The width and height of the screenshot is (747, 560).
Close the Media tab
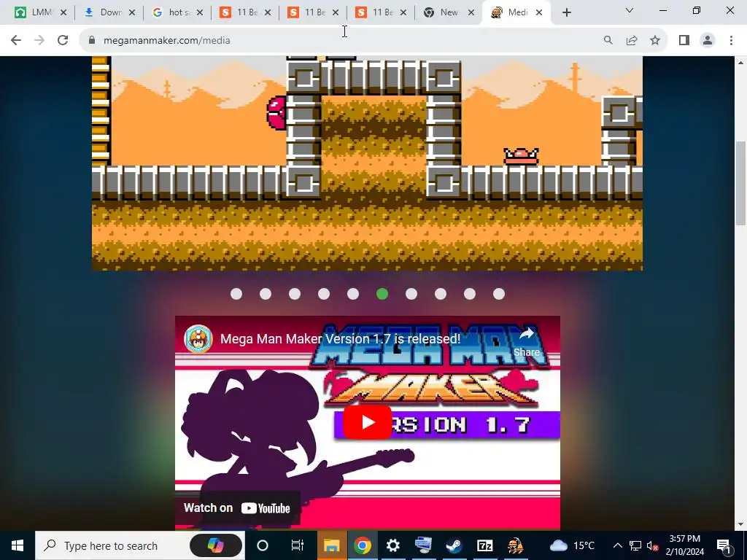coord(539,13)
